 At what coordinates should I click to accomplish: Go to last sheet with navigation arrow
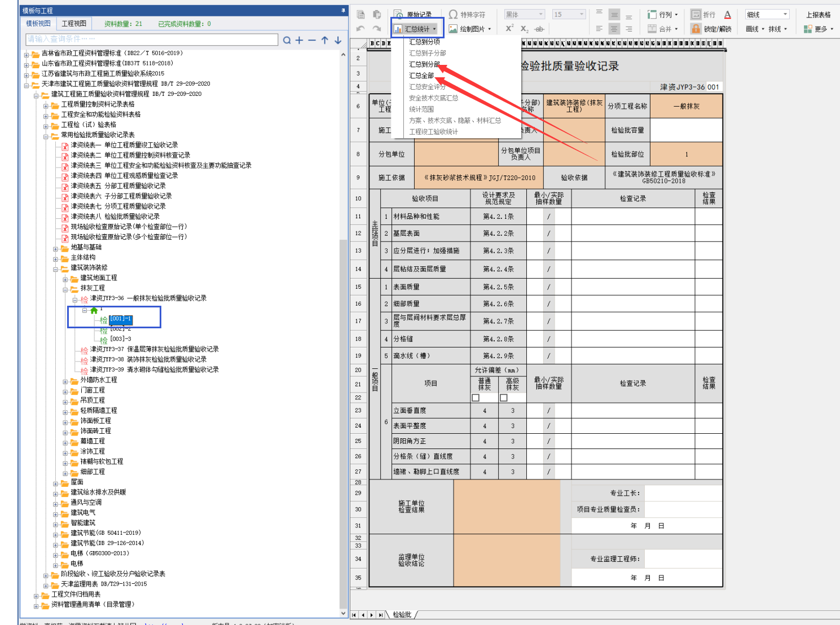point(381,615)
